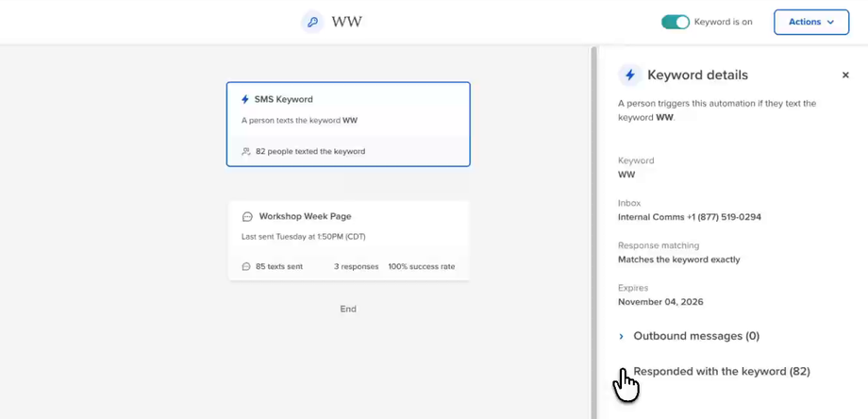This screenshot has width=868, height=419.
Task: Click Matches the keyword exactly value
Action: 678,260
